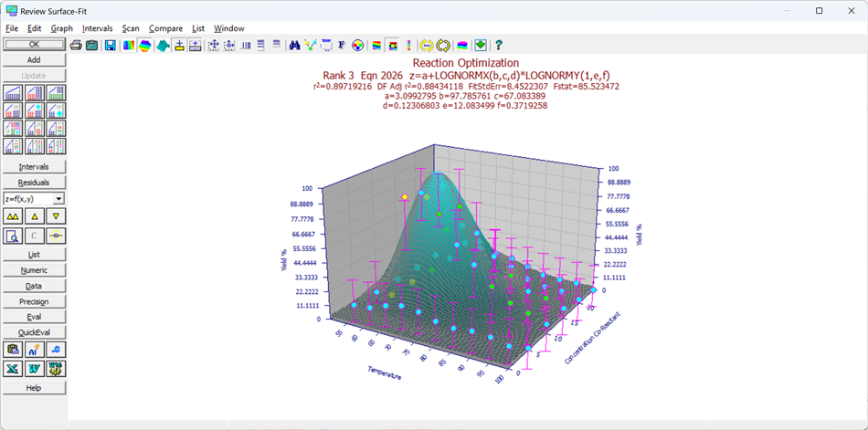Click the teal 3D surface shape icon
The height and width of the screenshot is (430, 868).
click(x=163, y=46)
